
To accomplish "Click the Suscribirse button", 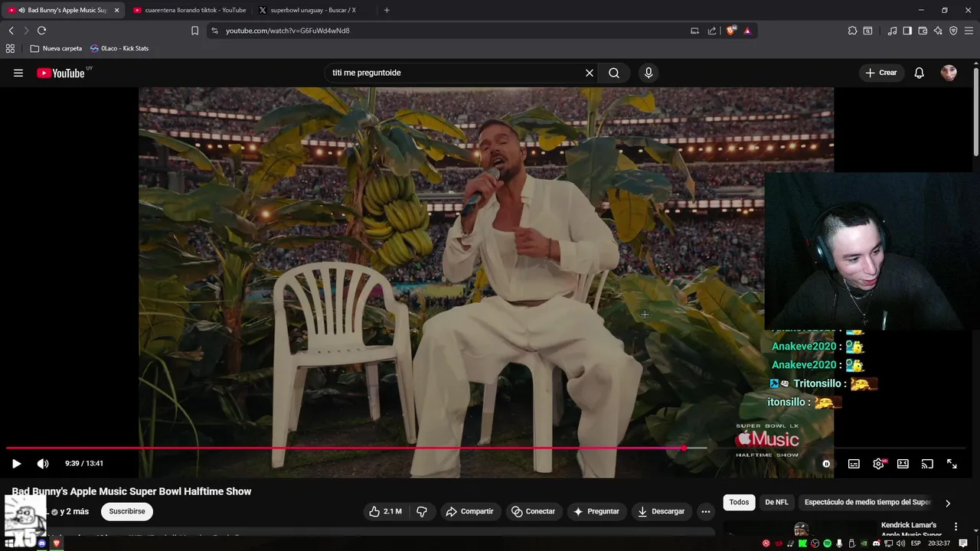I will click(127, 511).
